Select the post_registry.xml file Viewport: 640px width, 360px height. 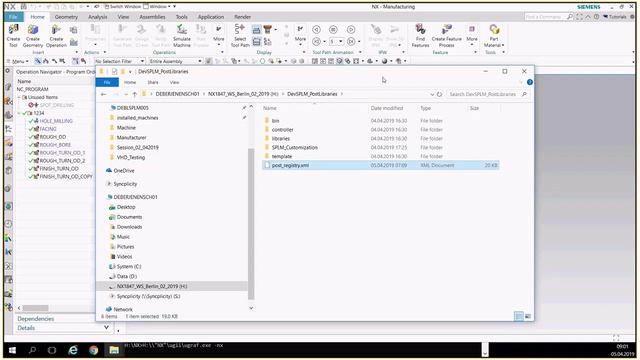point(380,165)
